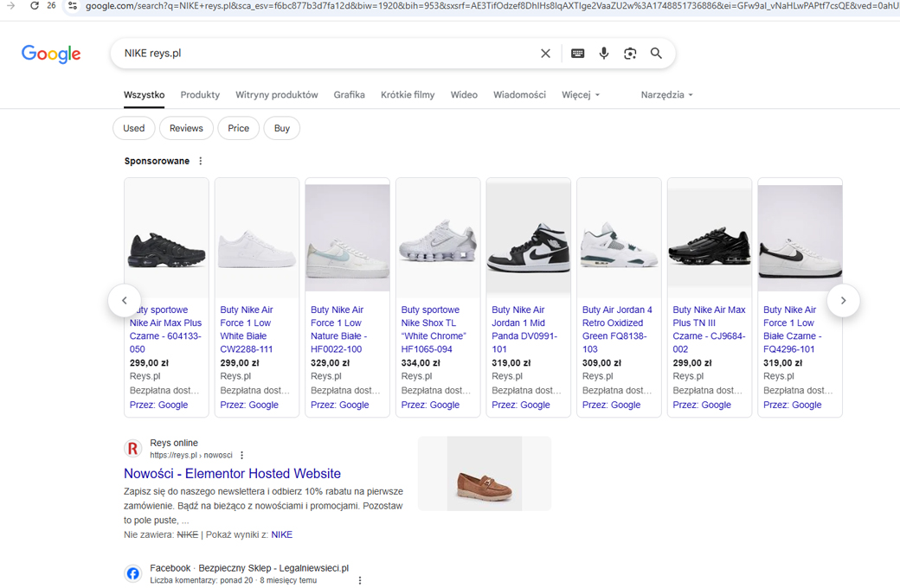Apply the Reviews filter chip
This screenshot has width=900, height=588.
click(x=186, y=128)
